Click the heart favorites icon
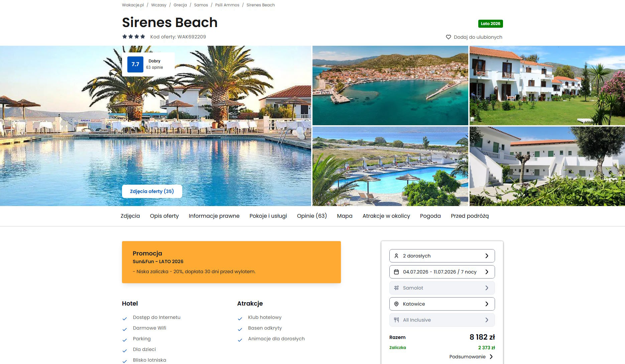 449,37
